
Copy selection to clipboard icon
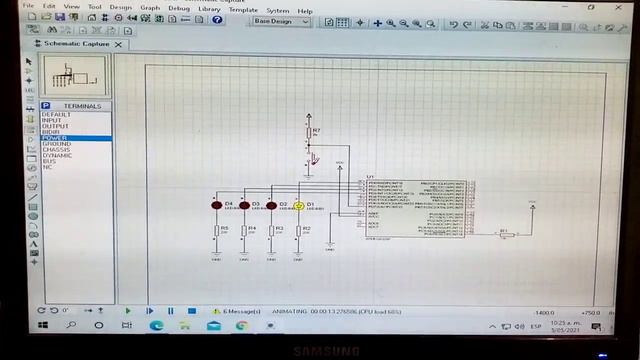click(498, 25)
